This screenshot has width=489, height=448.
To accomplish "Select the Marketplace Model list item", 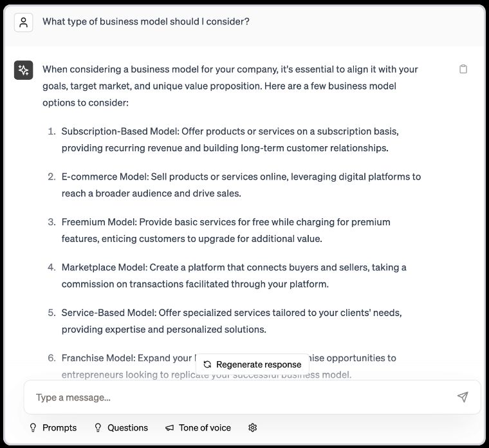I will 234,275.
